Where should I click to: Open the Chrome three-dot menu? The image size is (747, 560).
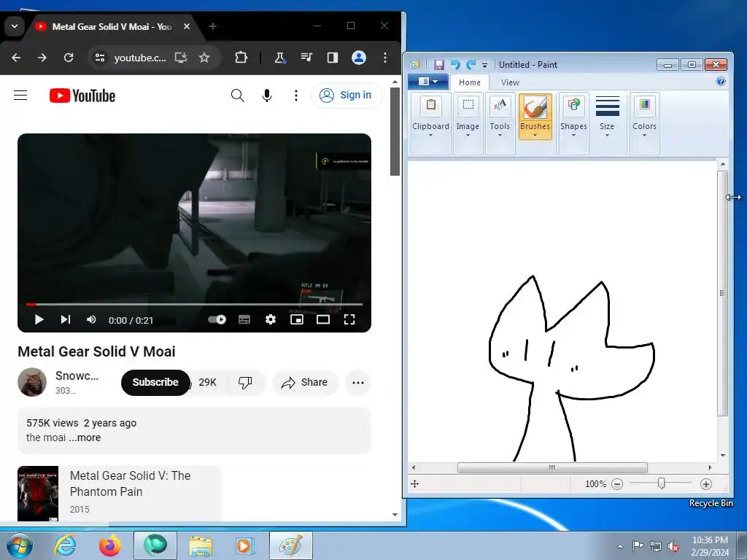coord(385,58)
